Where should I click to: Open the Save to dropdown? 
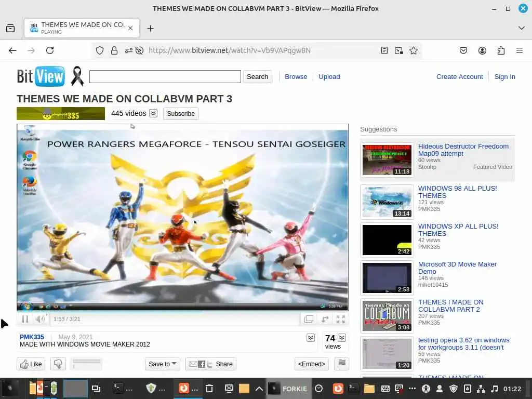click(x=162, y=364)
